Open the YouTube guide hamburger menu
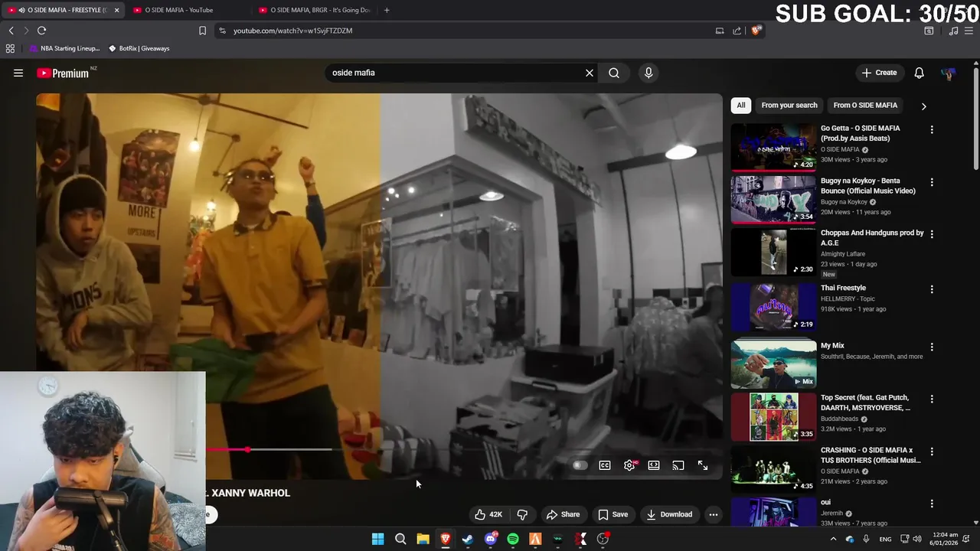Viewport: 980px width, 551px height. (x=18, y=73)
